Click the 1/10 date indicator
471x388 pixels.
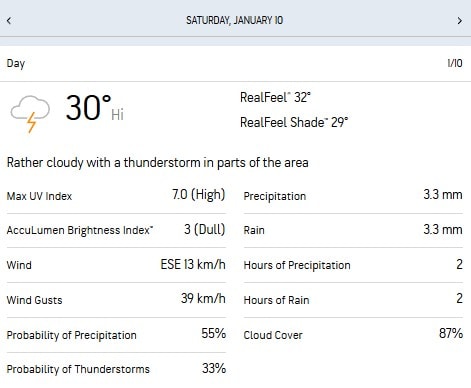pos(455,63)
